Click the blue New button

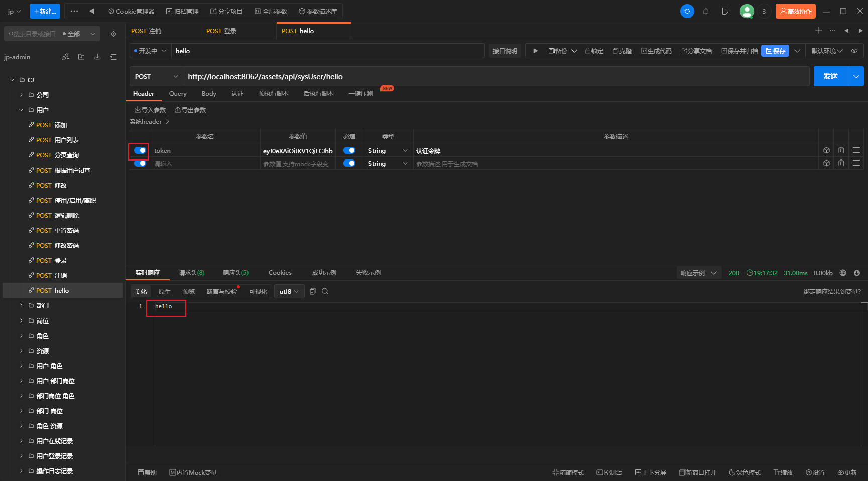point(45,11)
